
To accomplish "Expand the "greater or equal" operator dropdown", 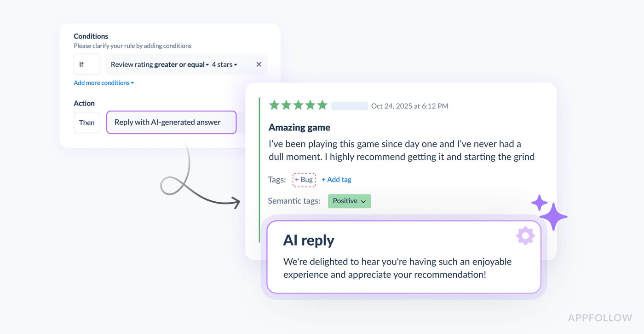I will (182, 64).
